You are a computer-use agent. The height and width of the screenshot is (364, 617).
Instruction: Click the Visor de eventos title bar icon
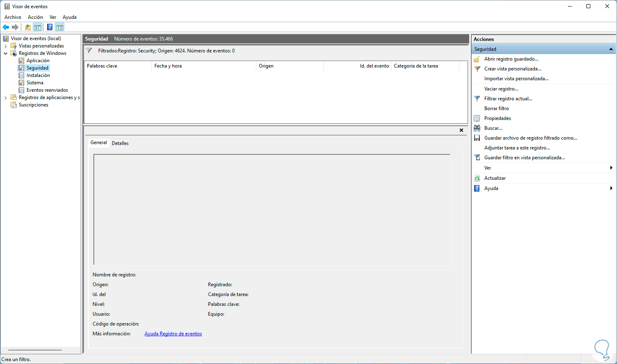click(7, 7)
